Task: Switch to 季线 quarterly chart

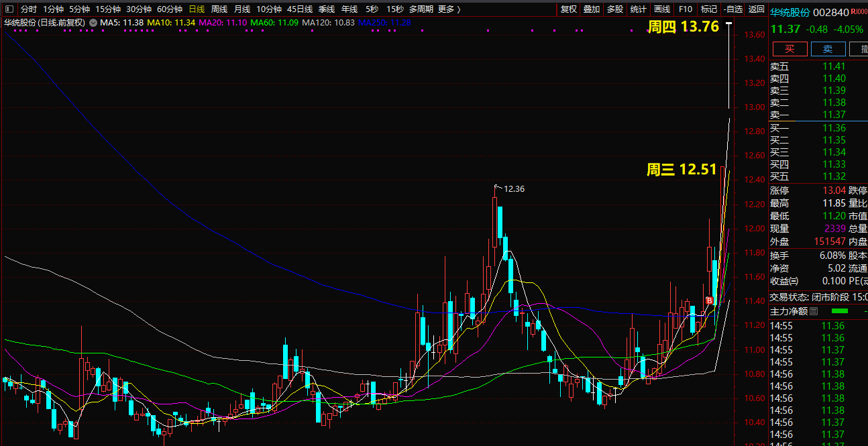Action: [327, 9]
